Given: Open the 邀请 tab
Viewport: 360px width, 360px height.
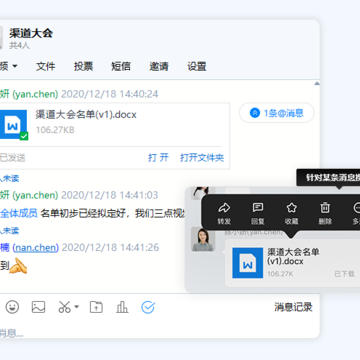Looking at the screenshot, I should pyautogui.click(x=159, y=66).
